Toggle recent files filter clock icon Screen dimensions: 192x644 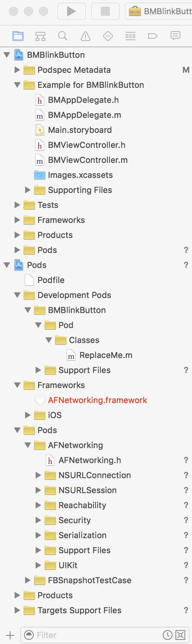[x=167, y=635]
